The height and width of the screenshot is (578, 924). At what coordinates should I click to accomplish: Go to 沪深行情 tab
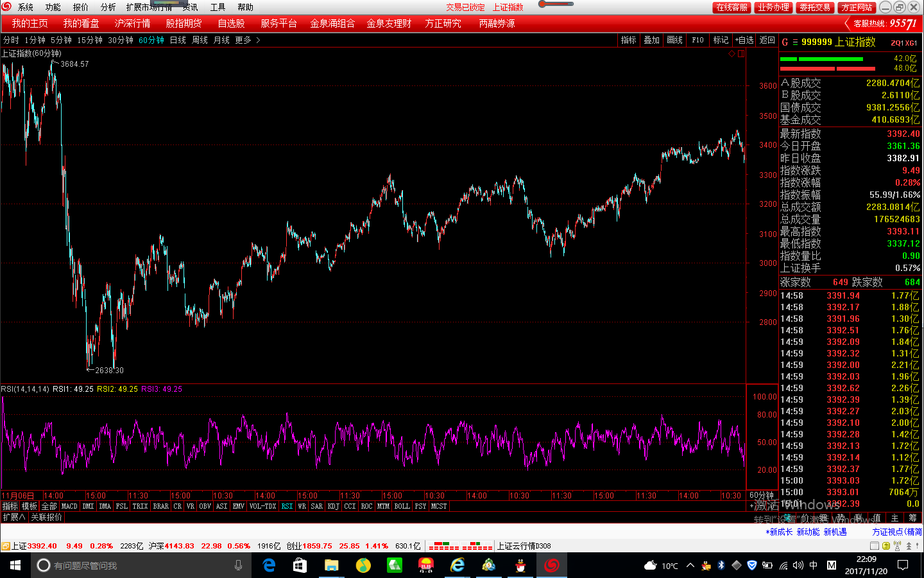(x=132, y=23)
